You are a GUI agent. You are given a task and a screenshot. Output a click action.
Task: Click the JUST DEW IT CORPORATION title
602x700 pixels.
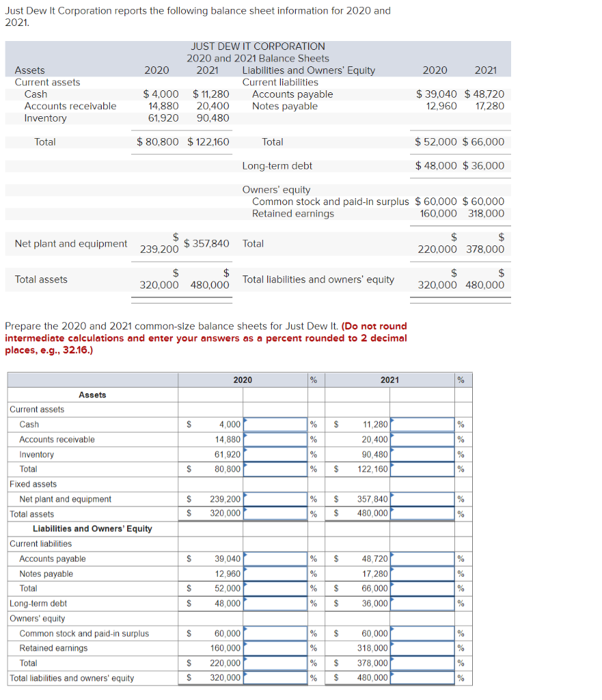click(x=258, y=46)
